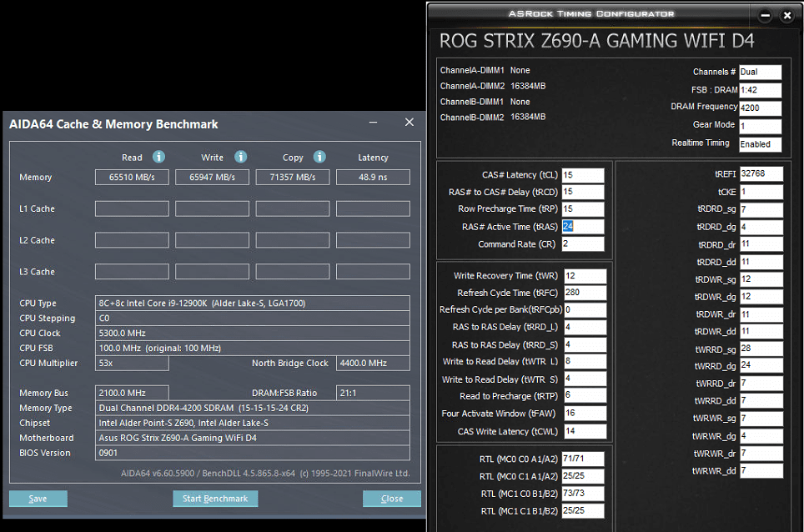The height and width of the screenshot is (532, 804).
Task: Click the Memory Copy result 71357 MB/s
Action: pos(293,178)
